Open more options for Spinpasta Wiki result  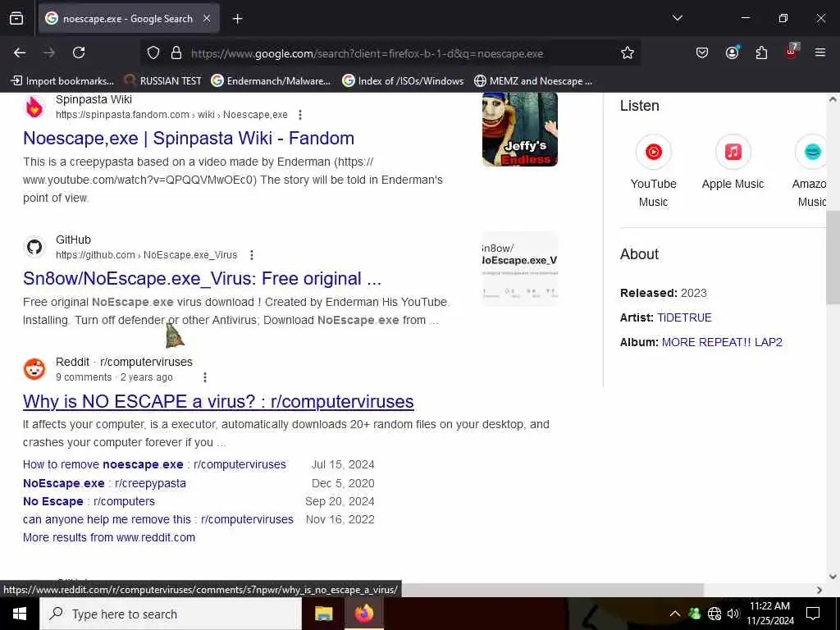click(300, 115)
